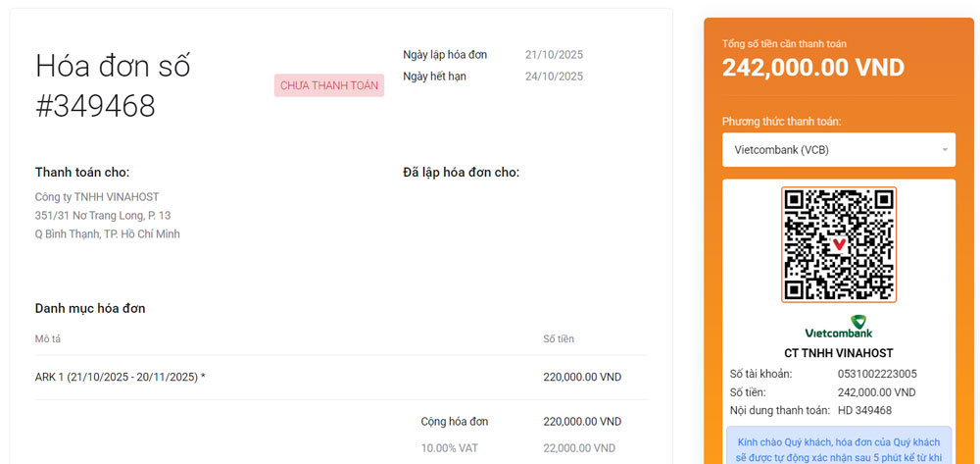Click the Ngày hết hạn label
The height and width of the screenshot is (464, 980).
pos(434,77)
